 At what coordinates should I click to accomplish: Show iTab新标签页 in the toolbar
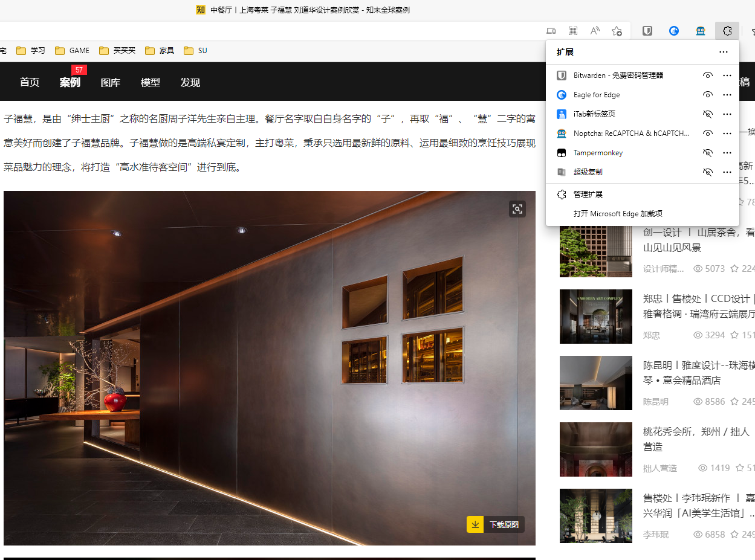(x=708, y=114)
